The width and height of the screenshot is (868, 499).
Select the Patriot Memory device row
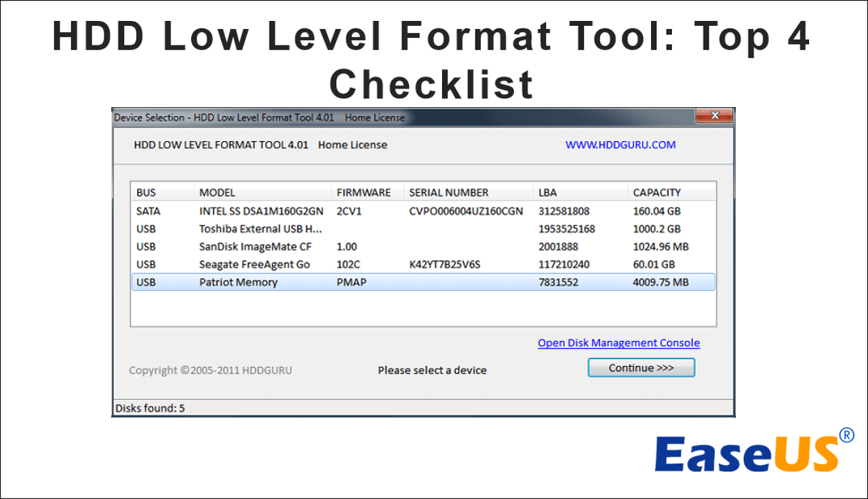coord(422,282)
